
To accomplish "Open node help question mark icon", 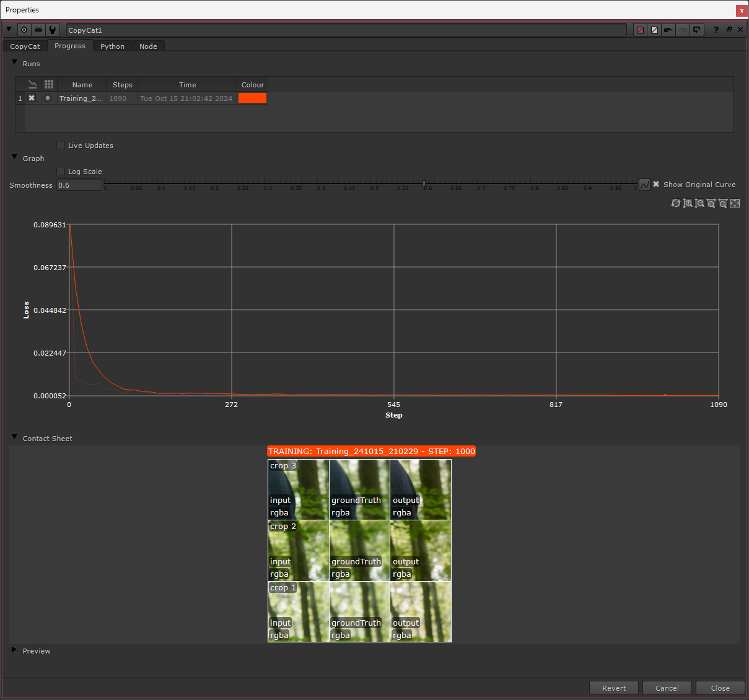I will click(716, 30).
